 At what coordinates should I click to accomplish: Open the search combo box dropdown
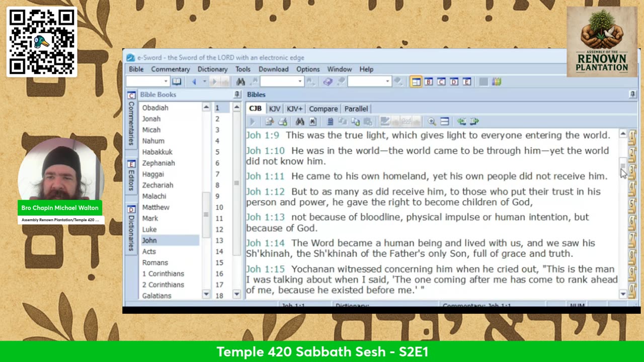click(x=300, y=81)
